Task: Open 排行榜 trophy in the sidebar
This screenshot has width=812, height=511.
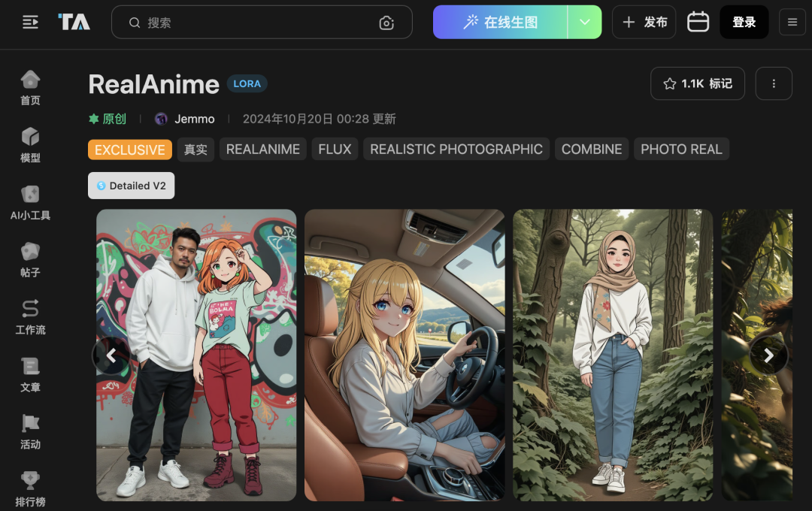Action: pos(30,488)
